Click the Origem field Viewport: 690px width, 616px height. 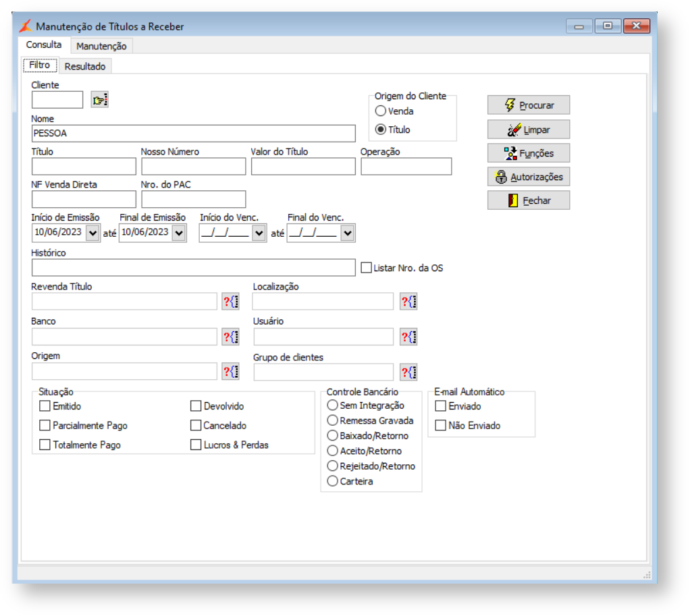124,372
